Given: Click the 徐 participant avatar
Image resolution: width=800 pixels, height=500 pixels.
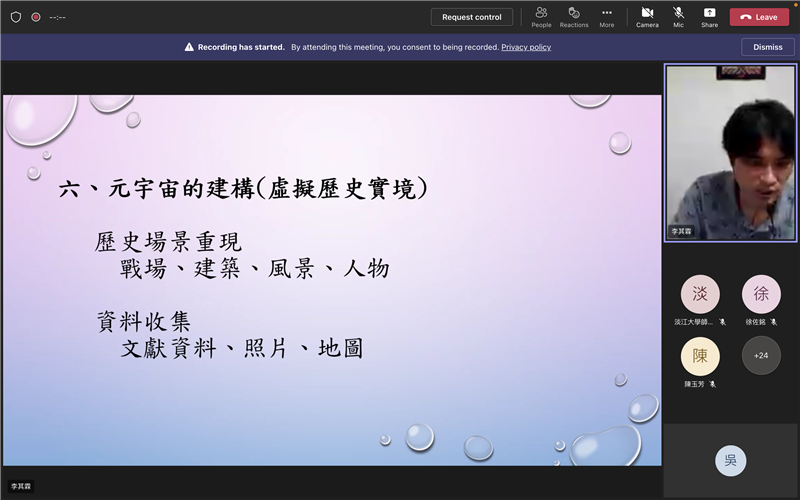Looking at the screenshot, I should [761, 294].
